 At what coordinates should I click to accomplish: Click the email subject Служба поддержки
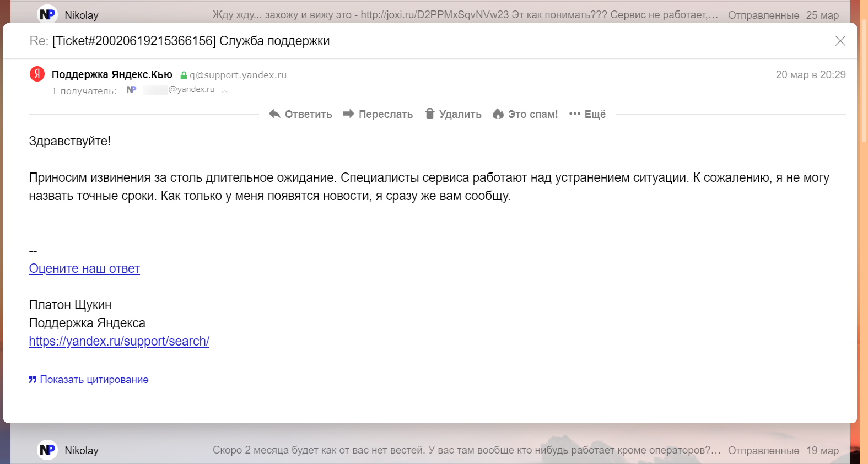tap(274, 41)
